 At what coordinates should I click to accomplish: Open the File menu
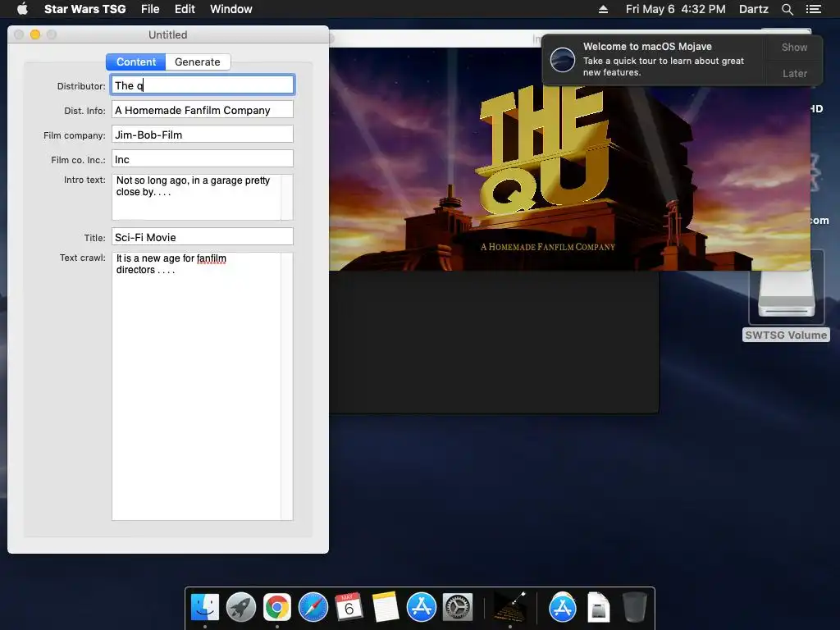pos(150,9)
